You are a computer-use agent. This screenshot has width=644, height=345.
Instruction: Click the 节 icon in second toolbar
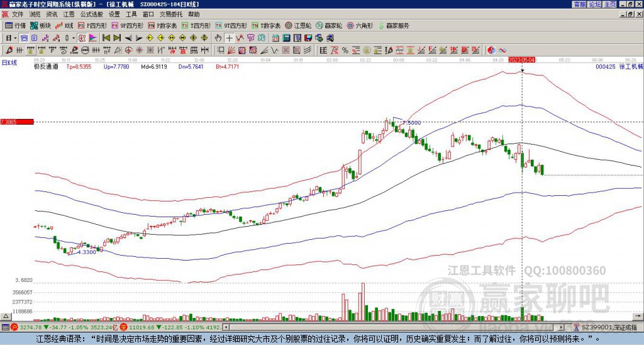(250, 38)
